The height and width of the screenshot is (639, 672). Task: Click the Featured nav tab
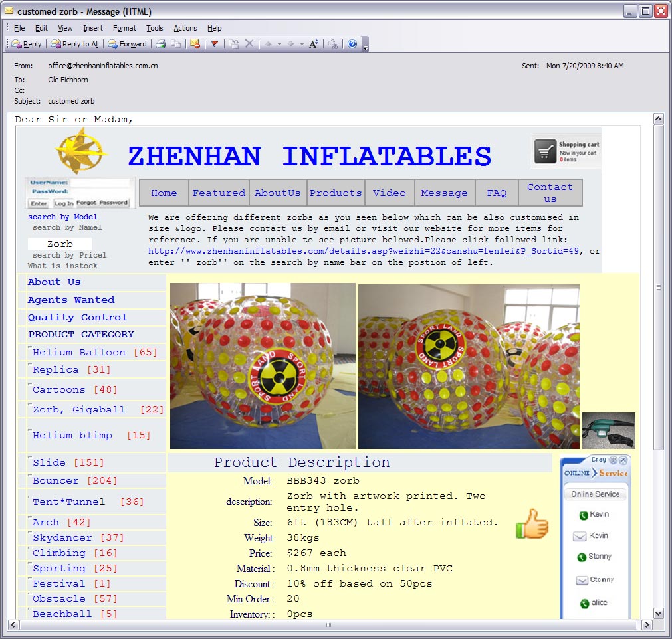[219, 193]
